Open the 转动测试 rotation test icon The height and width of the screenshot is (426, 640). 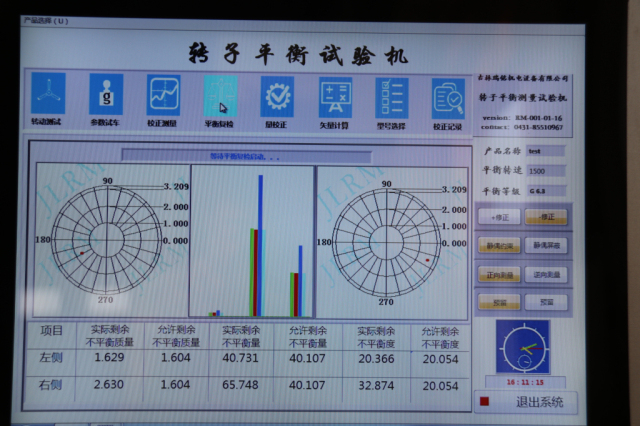47,95
